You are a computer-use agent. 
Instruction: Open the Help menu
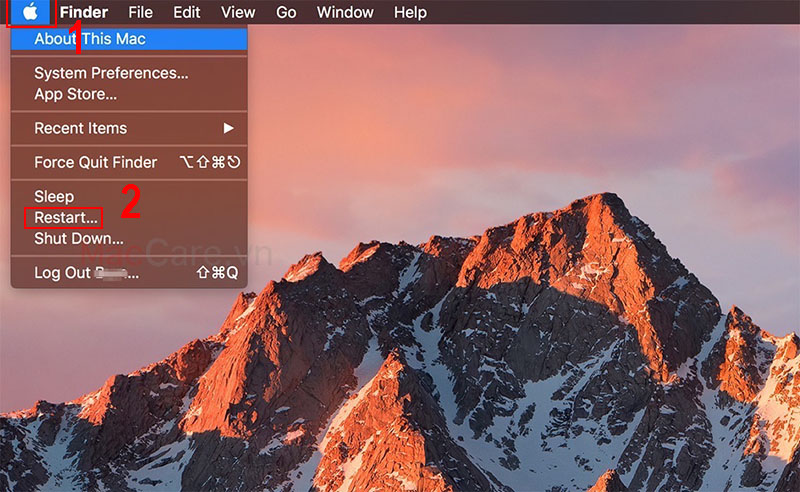pos(410,12)
